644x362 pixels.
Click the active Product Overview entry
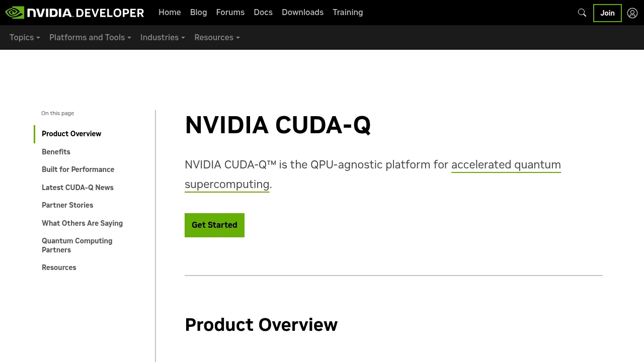(x=71, y=134)
